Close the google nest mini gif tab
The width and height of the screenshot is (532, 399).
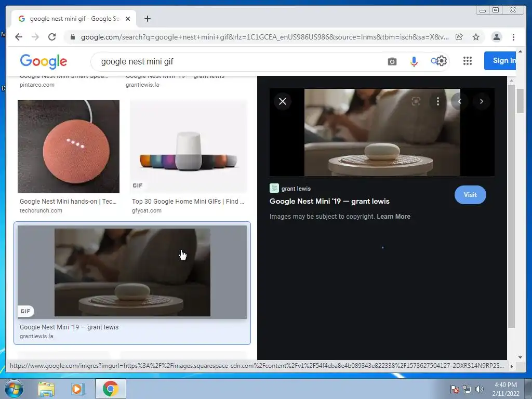pos(128,19)
